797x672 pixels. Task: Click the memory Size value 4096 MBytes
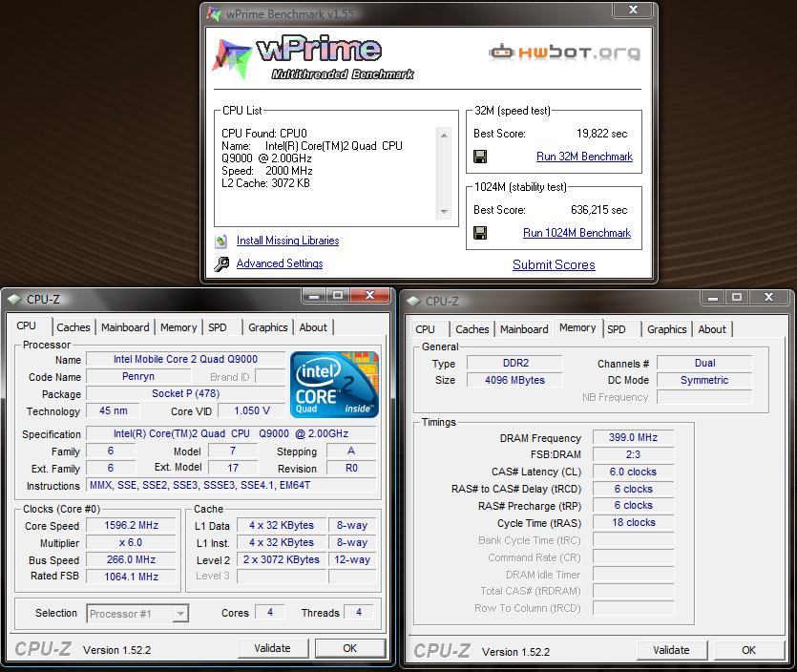(x=514, y=380)
